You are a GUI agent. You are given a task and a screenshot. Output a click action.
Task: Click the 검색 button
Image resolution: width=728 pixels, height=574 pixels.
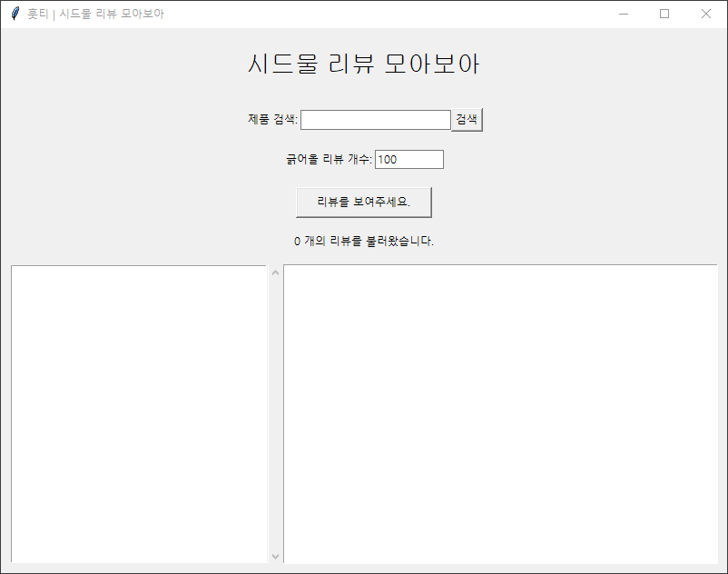467,120
